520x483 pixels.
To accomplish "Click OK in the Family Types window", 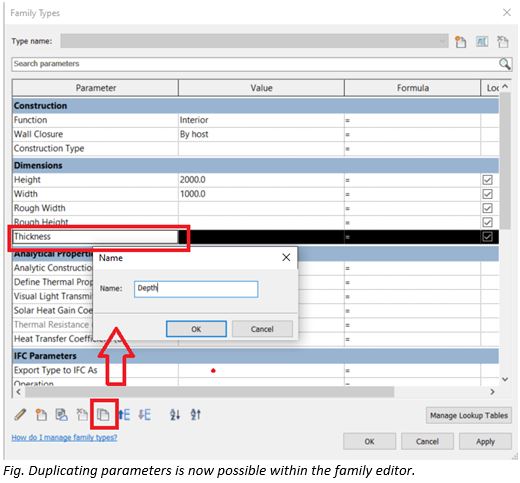I will click(x=369, y=441).
